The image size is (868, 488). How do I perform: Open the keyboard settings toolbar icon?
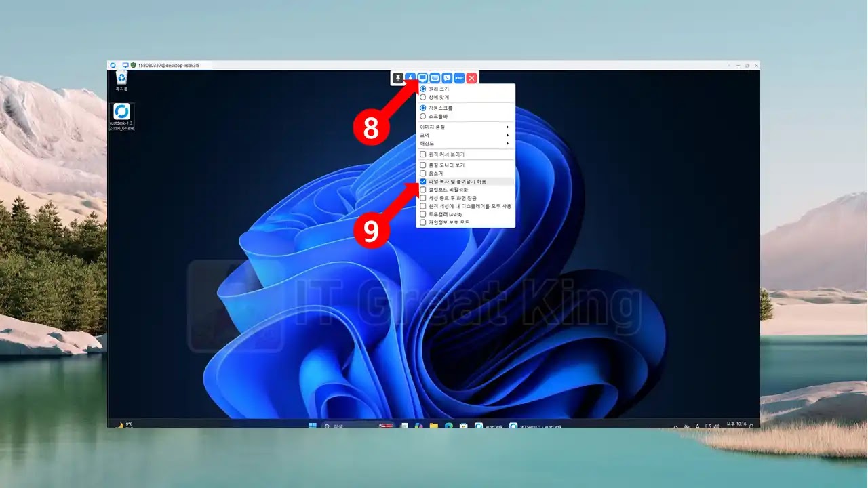[435, 78]
